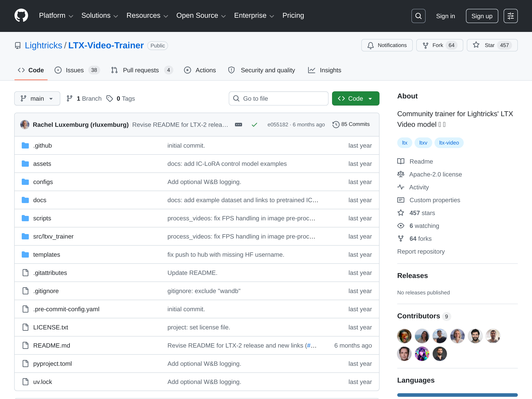Switch to the Code tab
This screenshot has height=399, width=532.
pyautogui.click(x=31, y=70)
